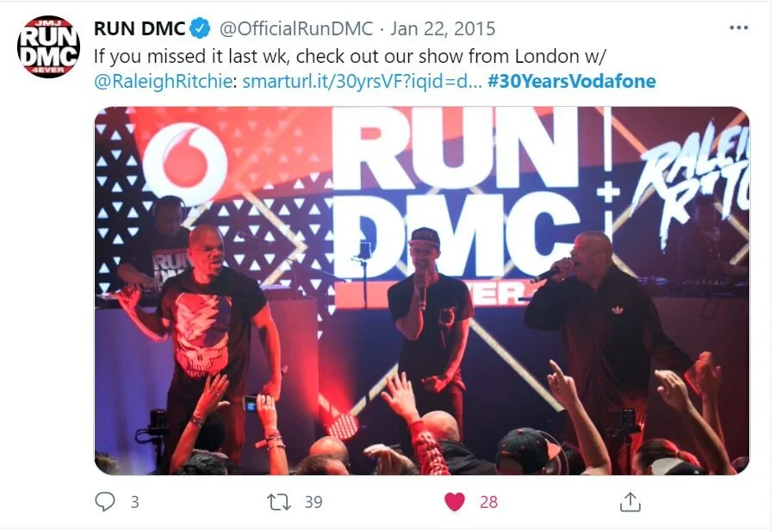Click the retweet arrows icon
Screen dimensions: 776x532
(x=279, y=502)
